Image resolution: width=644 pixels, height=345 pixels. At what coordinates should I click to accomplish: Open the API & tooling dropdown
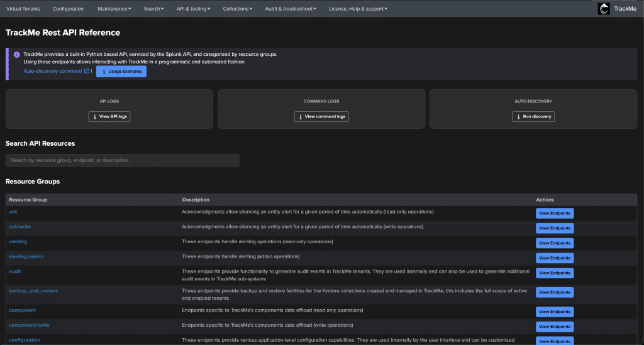193,9
